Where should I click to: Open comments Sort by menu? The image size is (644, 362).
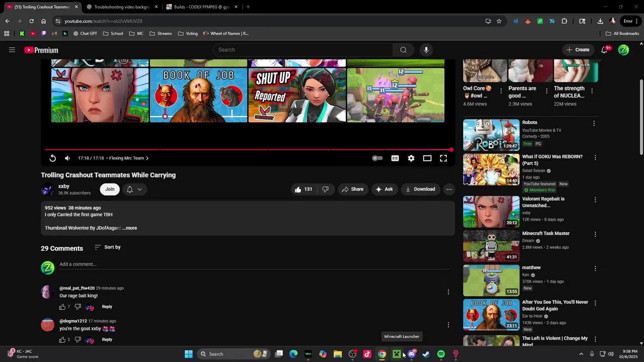coord(108,247)
